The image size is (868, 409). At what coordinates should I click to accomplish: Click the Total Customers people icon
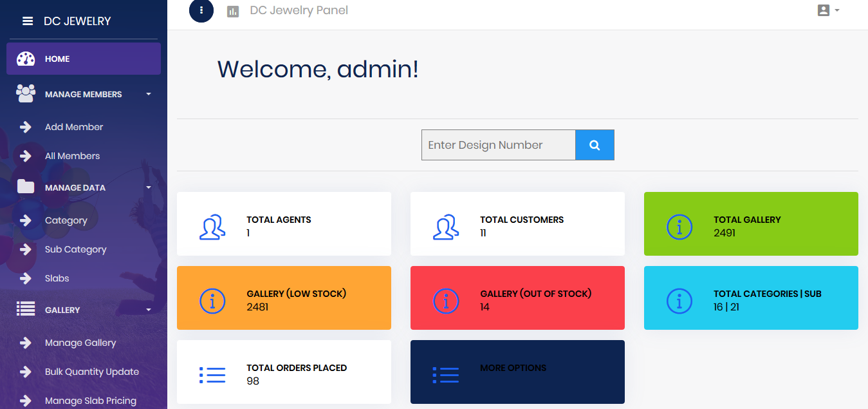coord(446,227)
